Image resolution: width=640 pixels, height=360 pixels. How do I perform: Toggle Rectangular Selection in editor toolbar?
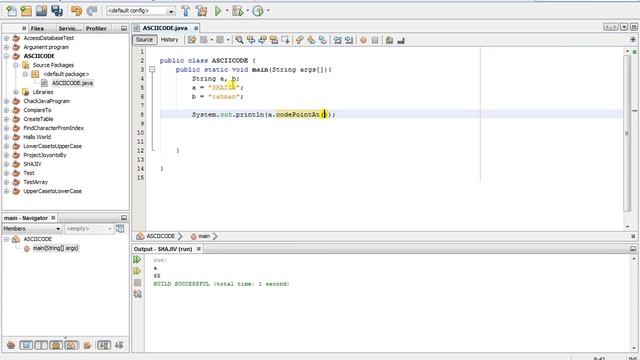pos(285,40)
